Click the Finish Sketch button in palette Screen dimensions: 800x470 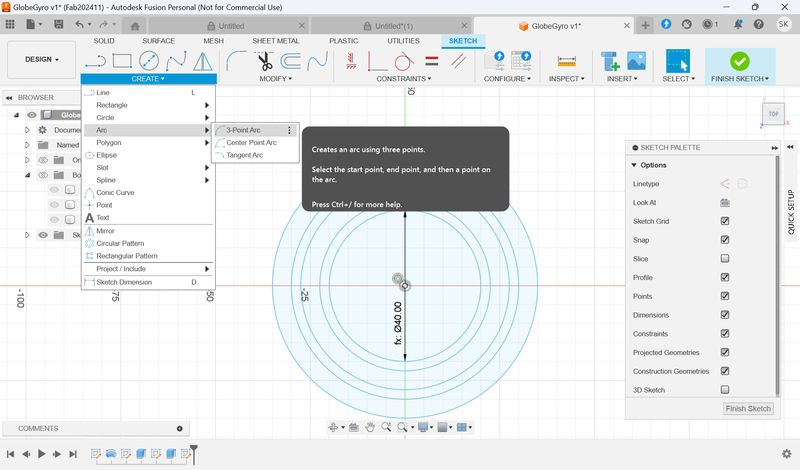[x=748, y=408]
